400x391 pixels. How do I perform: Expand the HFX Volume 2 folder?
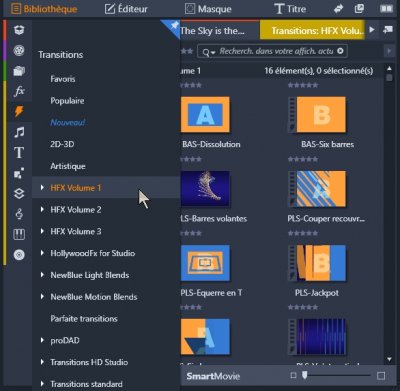point(42,209)
